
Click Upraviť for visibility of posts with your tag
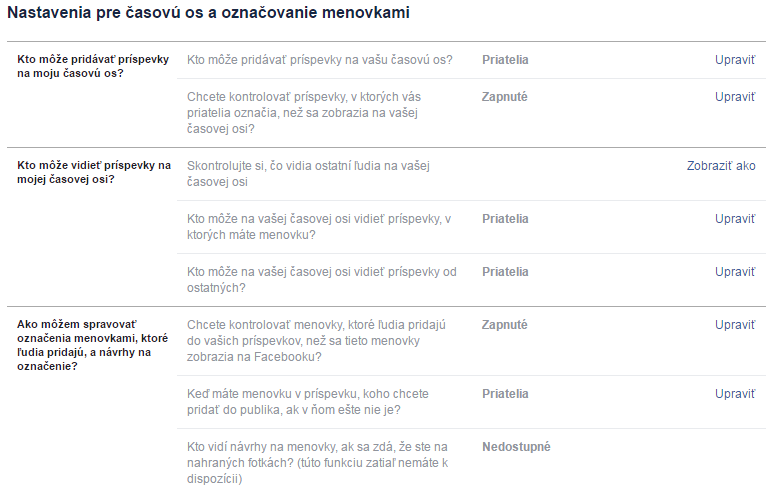pyautogui.click(x=735, y=219)
